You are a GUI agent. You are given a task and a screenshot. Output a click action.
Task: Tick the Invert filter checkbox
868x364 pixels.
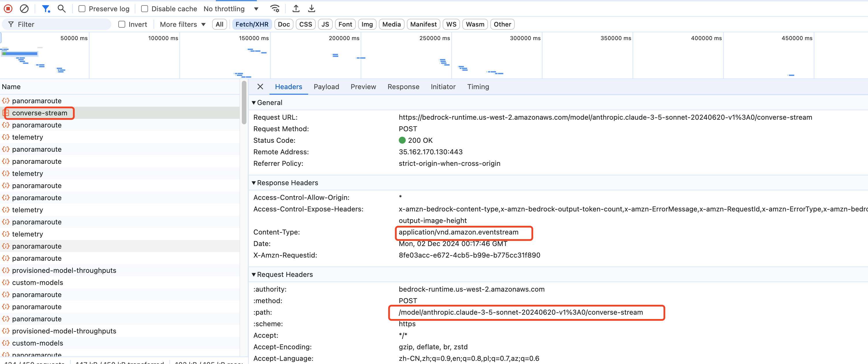(122, 24)
